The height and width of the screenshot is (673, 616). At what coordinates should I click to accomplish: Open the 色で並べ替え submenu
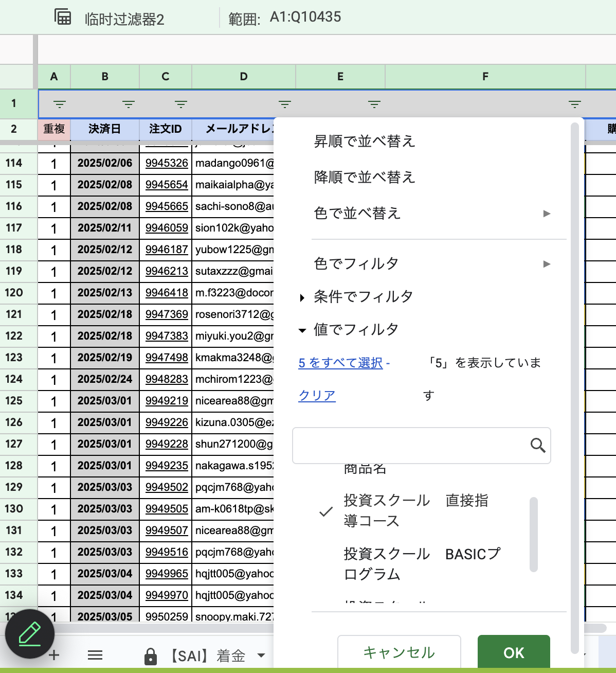(357, 213)
